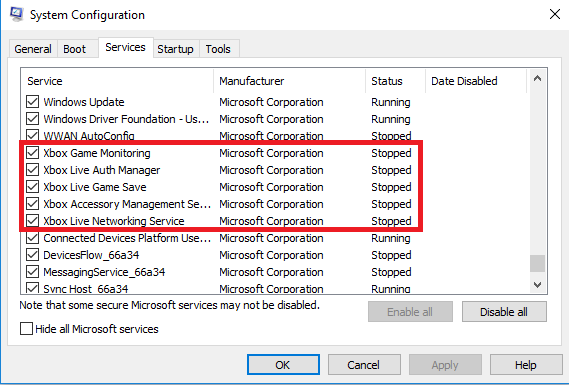This screenshot has width=569, height=385.
Task: Click Running status of Windows Update
Action: coord(391,102)
